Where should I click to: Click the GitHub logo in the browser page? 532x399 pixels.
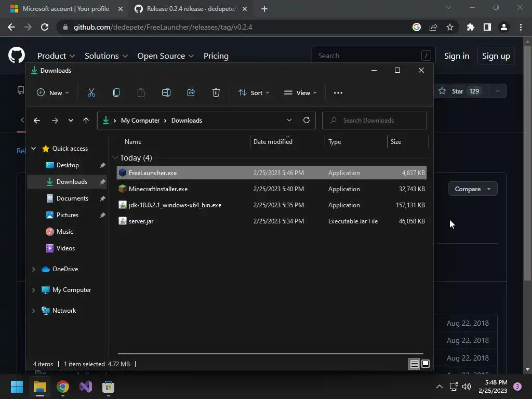16,55
